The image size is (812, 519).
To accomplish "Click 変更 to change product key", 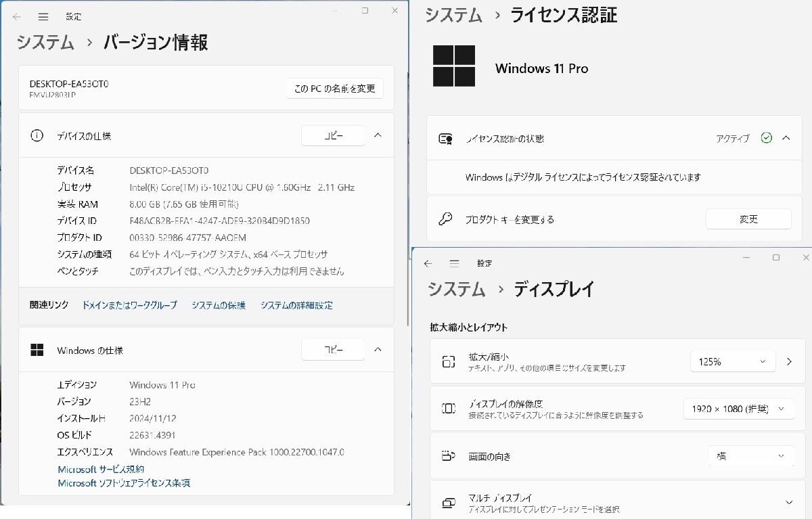I will [748, 219].
